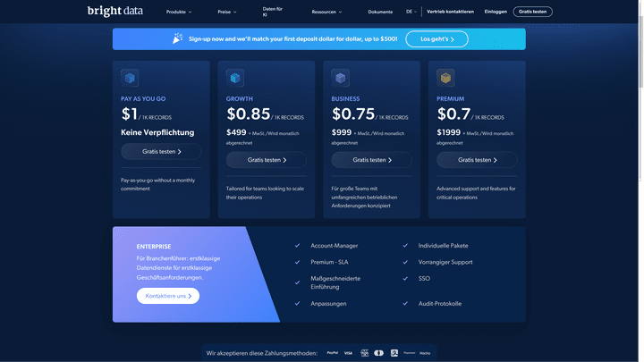Click the American Express payment icon

pos(364,353)
